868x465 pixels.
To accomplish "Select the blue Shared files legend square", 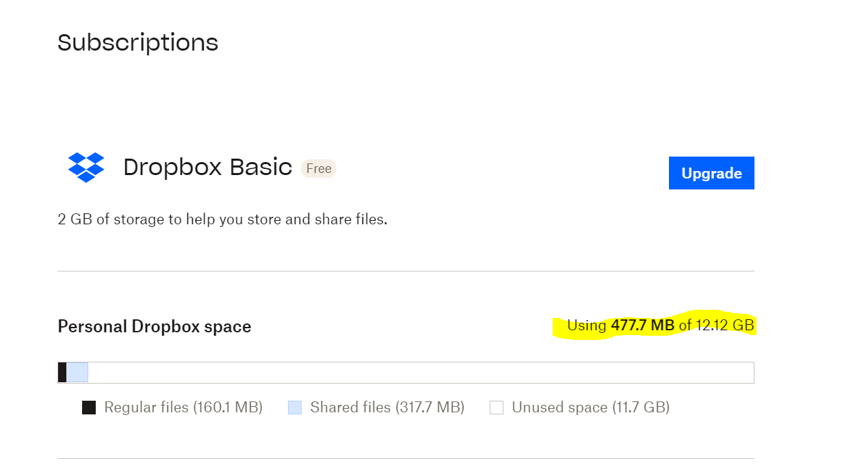I will [294, 407].
